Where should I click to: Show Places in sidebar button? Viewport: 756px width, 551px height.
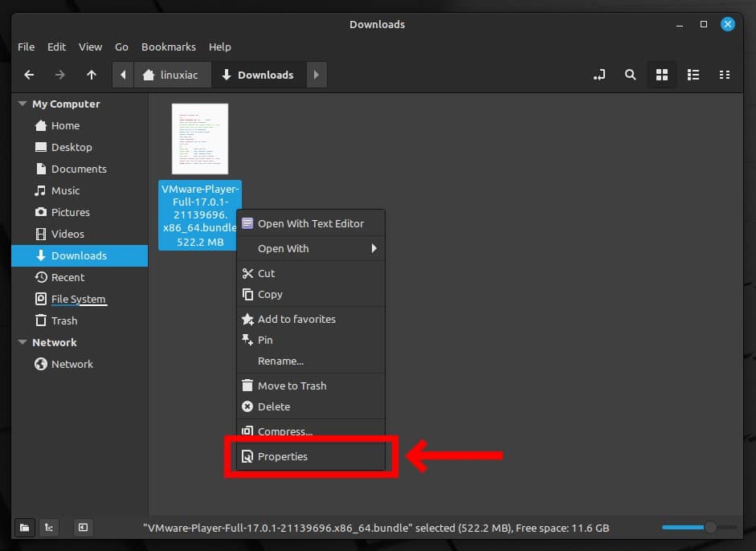point(25,528)
